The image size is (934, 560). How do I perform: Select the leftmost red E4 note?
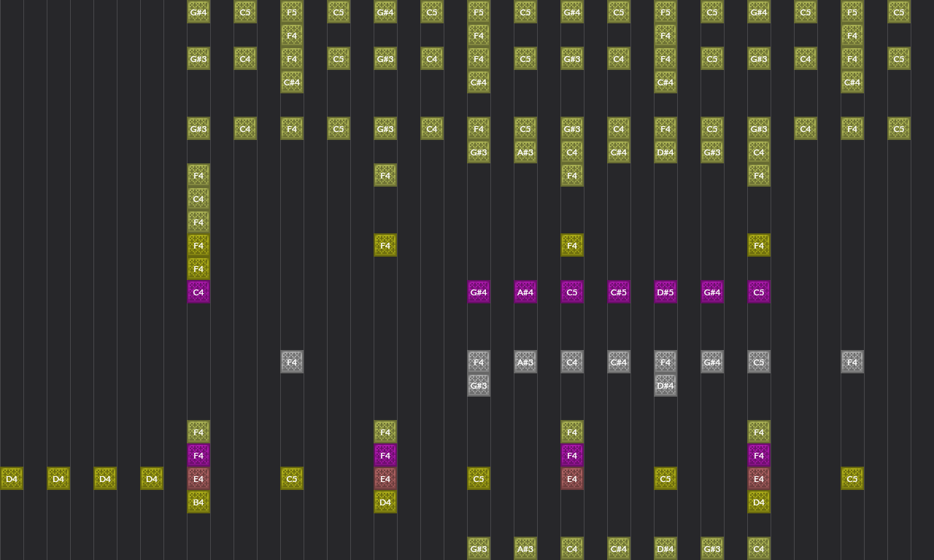click(198, 478)
